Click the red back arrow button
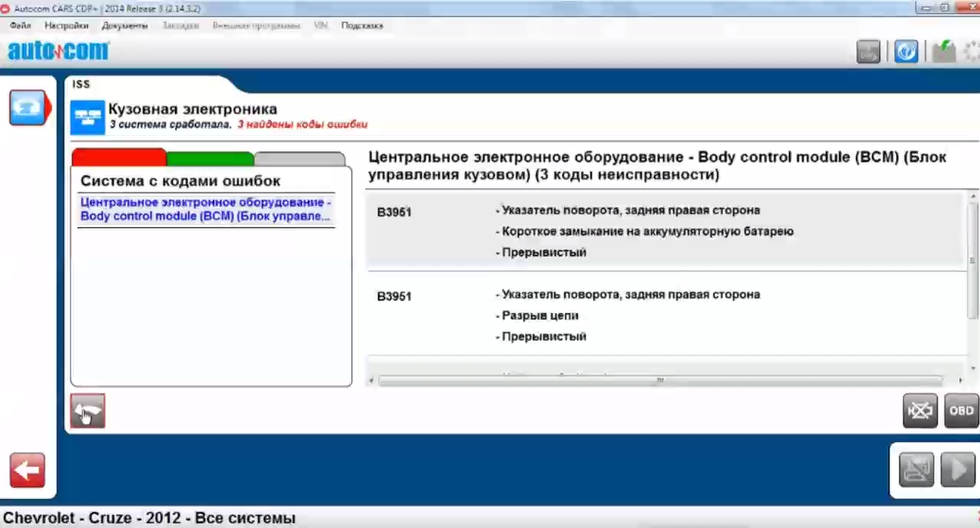This screenshot has height=528, width=980. (28, 470)
